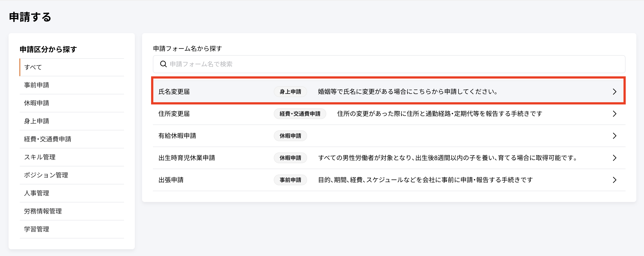Click the chevron next to 住所変更届
This screenshot has height=256, width=644.
click(x=615, y=114)
